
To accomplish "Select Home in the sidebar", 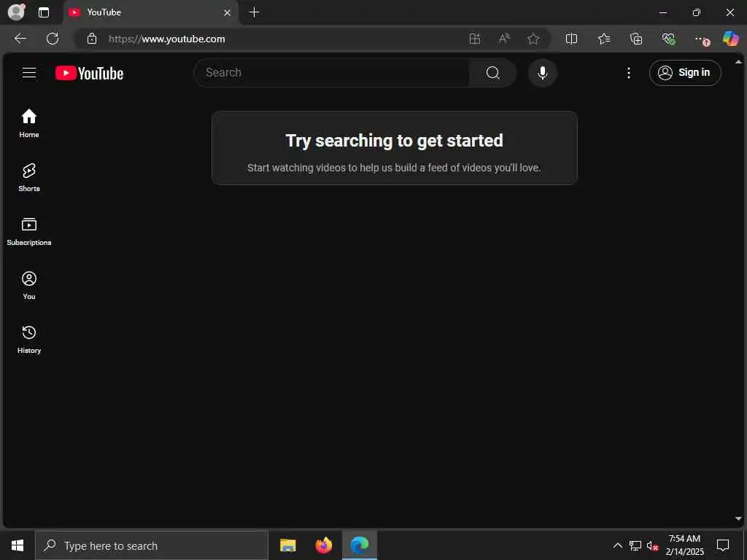I will tap(29, 123).
